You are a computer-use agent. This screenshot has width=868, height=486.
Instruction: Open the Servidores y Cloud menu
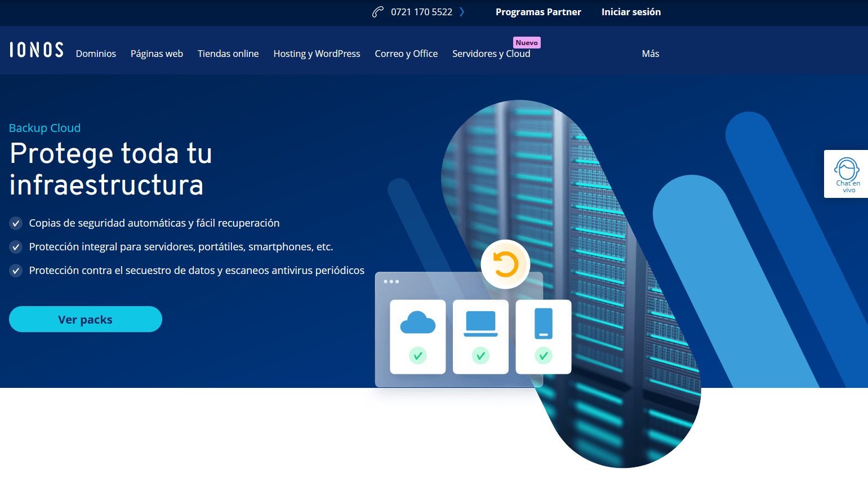[491, 54]
